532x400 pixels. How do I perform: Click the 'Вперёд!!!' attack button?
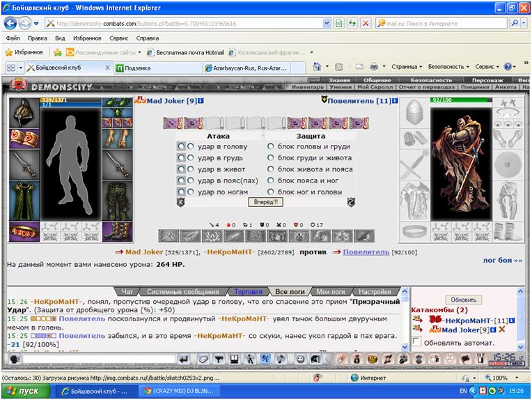[x=266, y=202]
